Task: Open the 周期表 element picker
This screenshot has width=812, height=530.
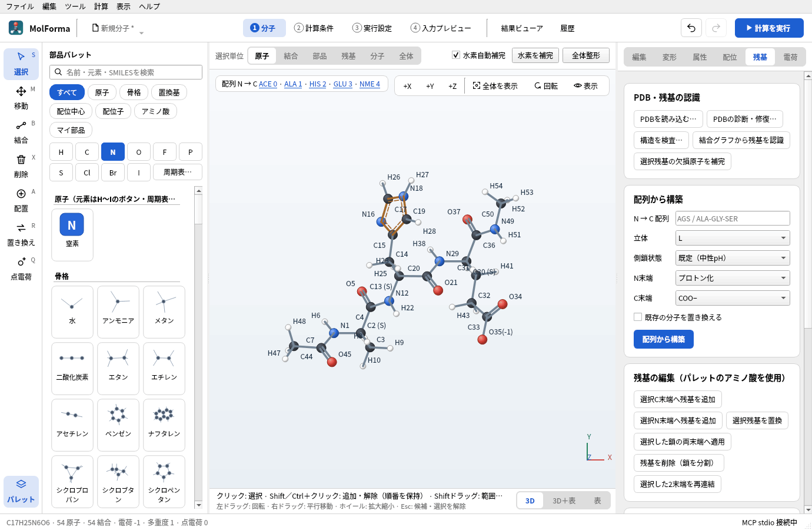Action: tap(178, 172)
